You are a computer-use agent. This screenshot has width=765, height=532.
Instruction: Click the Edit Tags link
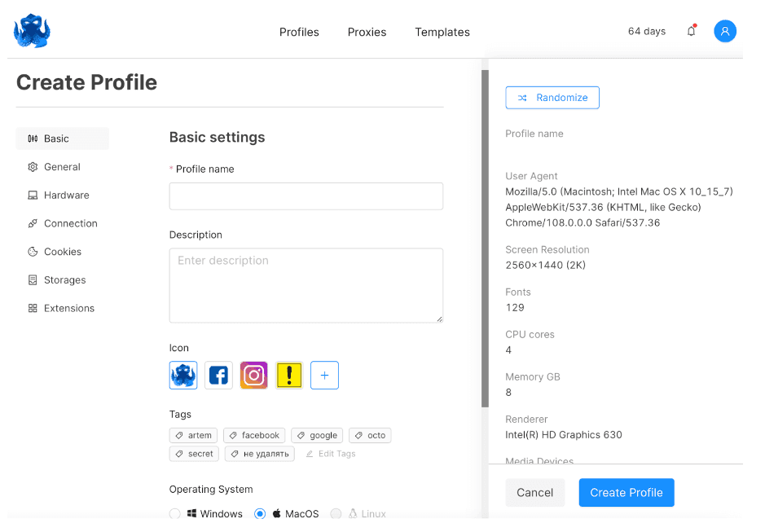pos(331,454)
